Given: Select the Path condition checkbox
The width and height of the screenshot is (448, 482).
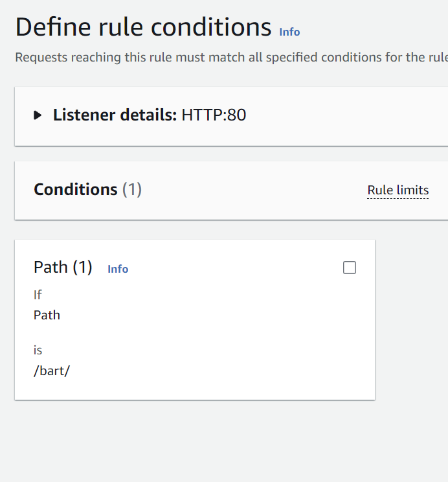Looking at the screenshot, I should (x=350, y=268).
